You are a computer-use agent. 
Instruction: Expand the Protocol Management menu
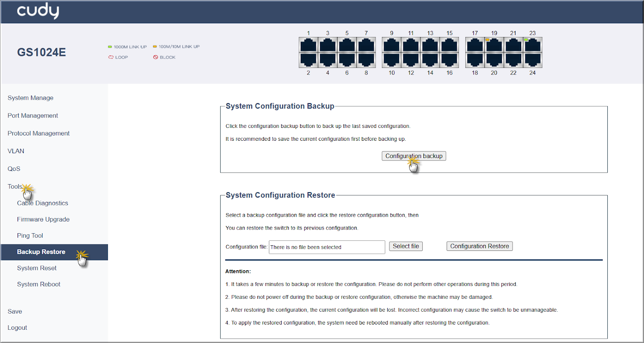tap(39, 133)
